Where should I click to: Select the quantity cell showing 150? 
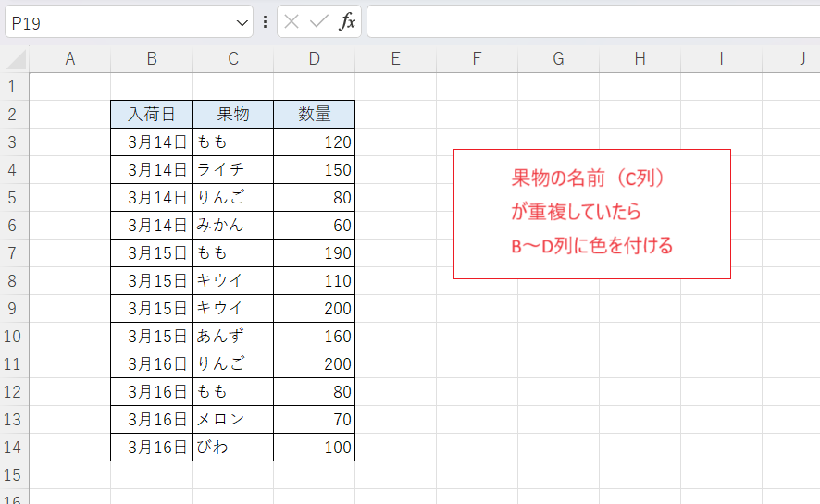pos(315,170)
